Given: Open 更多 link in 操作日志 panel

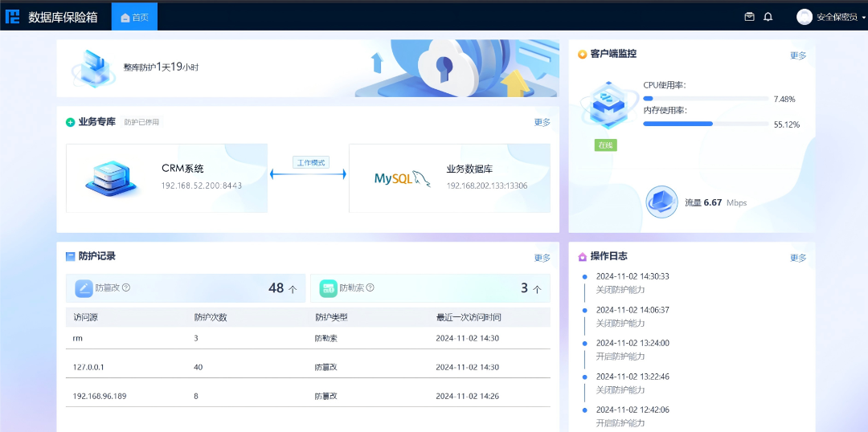Looking at the screenshot, I should [798, 258].
